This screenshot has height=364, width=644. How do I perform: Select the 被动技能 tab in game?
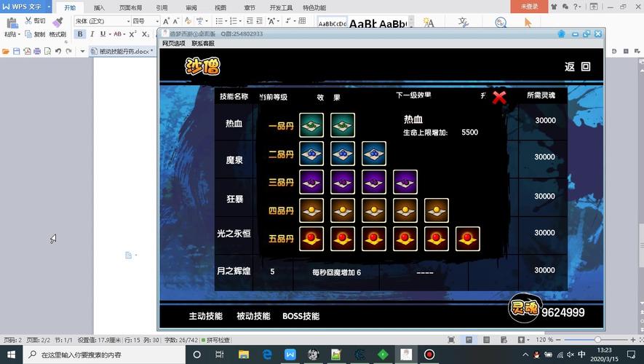tap(253, 316)
